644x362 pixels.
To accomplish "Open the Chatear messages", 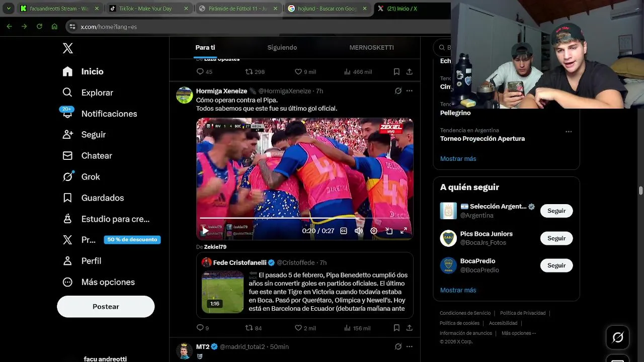I will point(87,156).
